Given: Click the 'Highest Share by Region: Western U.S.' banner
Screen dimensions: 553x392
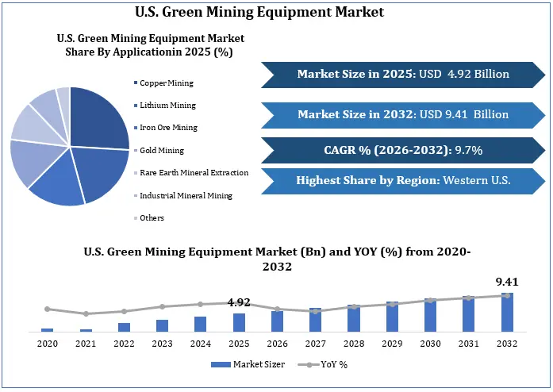Looking at the screenshot, I should [x=403, y=181].
